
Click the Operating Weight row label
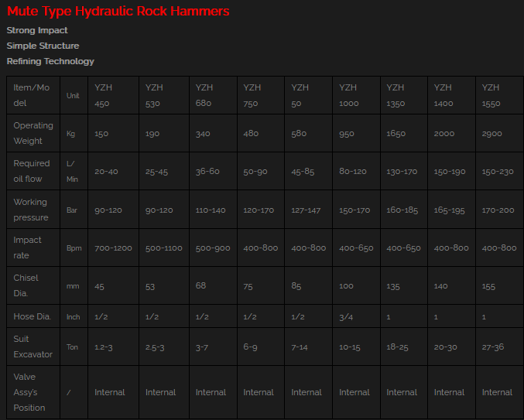pos(33,133)
